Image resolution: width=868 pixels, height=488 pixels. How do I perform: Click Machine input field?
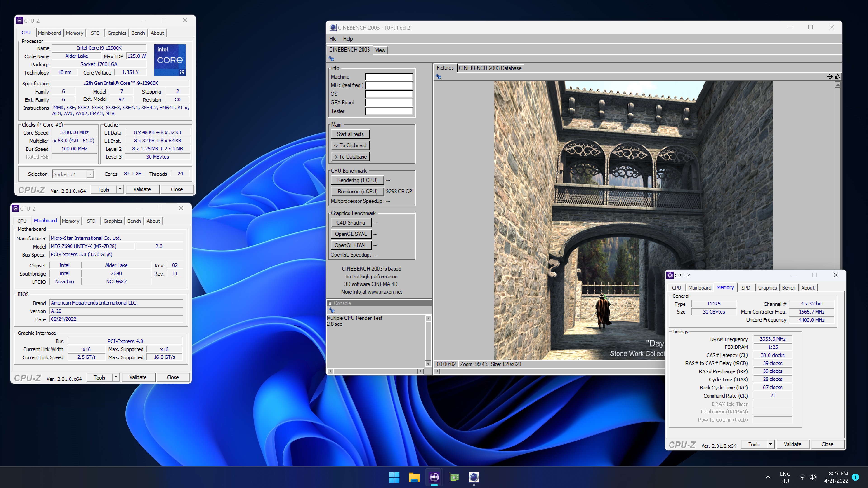click(x=389, y=77)
